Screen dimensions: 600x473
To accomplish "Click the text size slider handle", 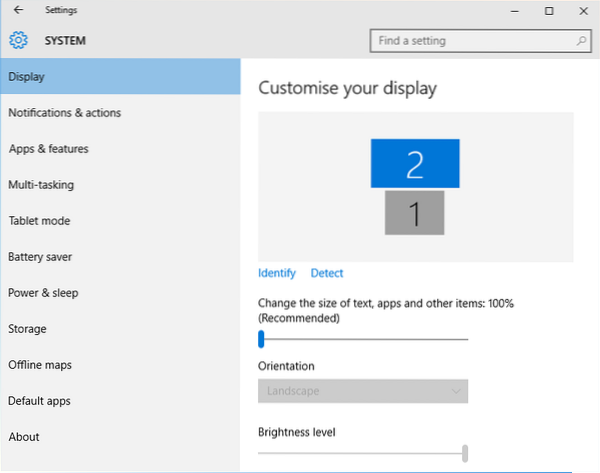I will pos(261,339).
